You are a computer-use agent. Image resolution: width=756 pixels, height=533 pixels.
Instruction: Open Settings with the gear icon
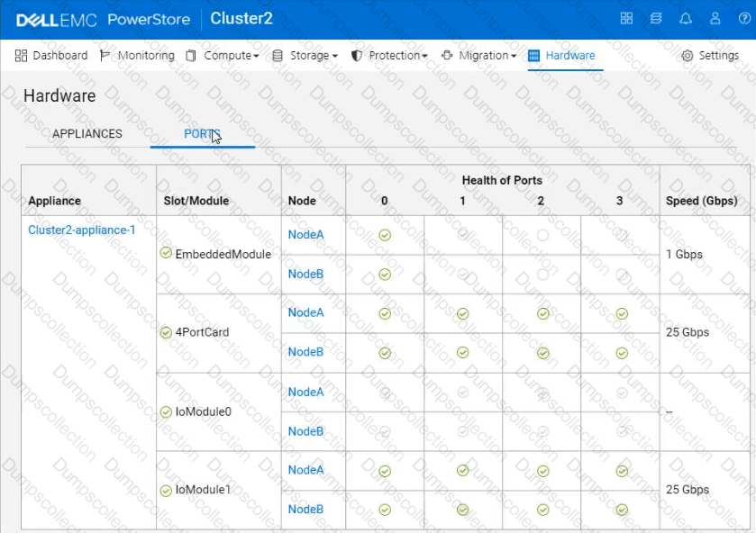710,56
